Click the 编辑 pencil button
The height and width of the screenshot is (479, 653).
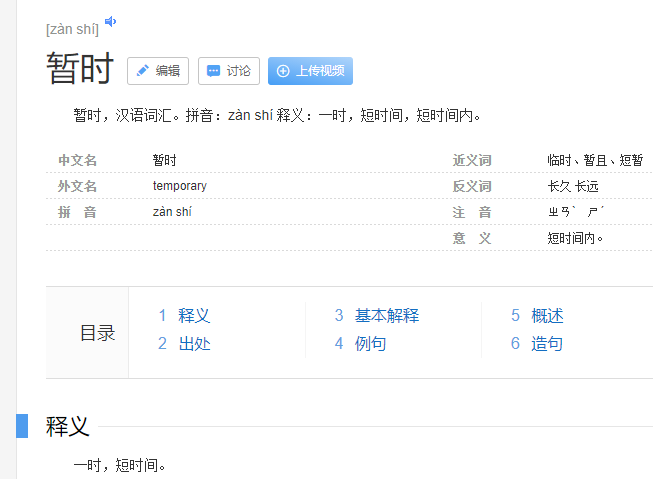158,71
